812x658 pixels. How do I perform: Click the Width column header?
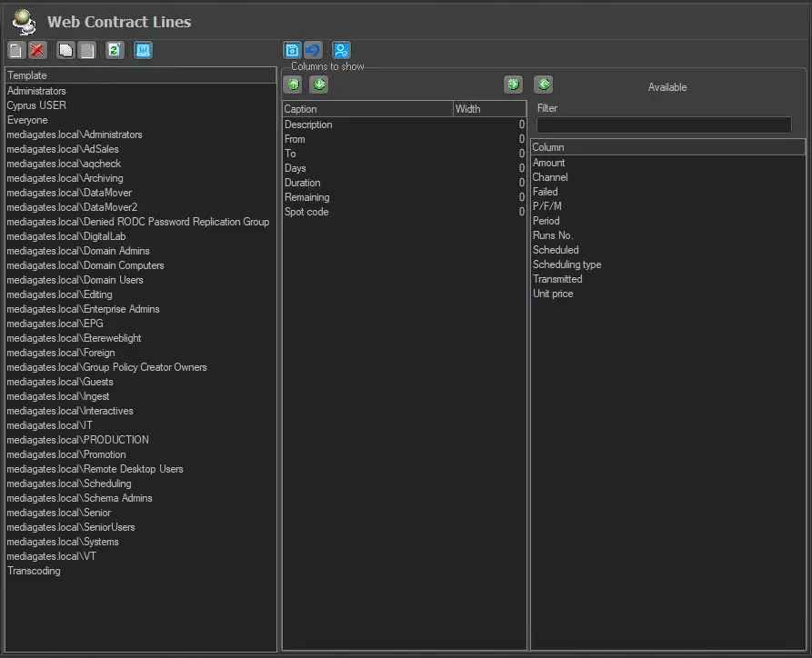[x=488, y=109]
